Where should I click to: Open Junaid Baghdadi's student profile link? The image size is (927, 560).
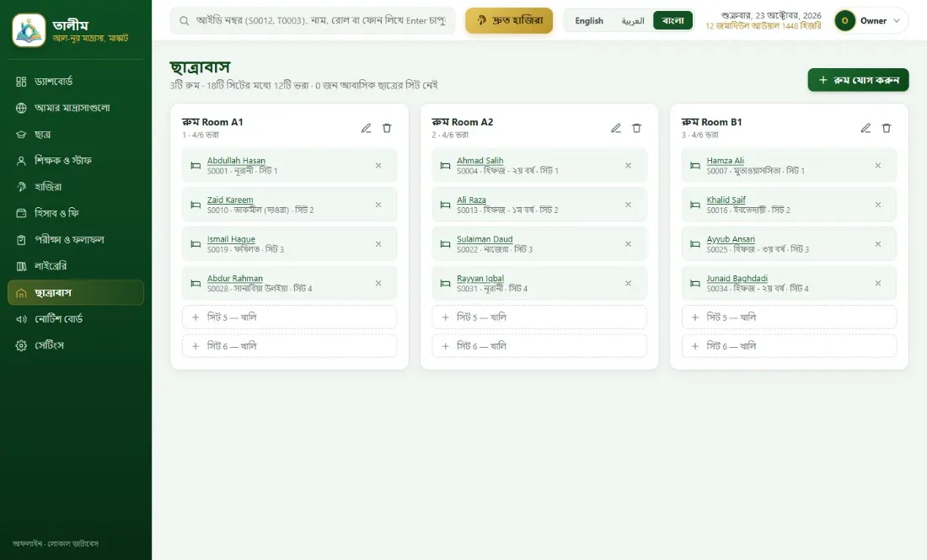pyautogui.click(x=737, y=278)
